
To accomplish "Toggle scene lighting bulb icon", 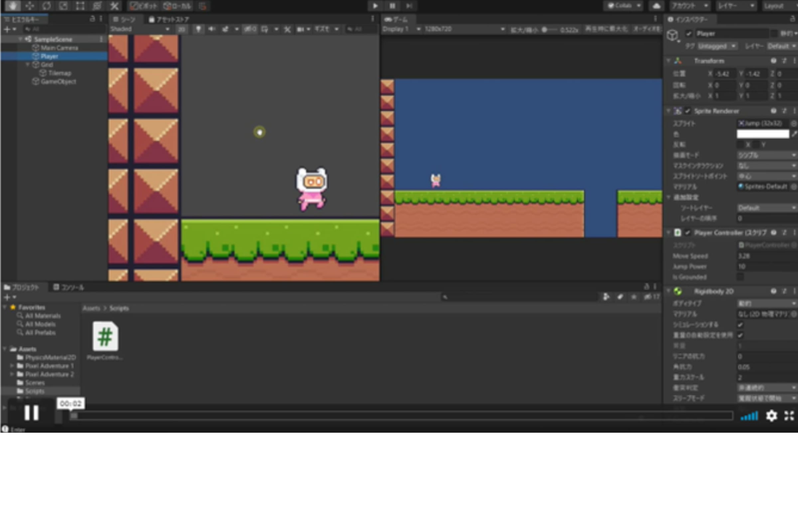I will pyautogui.click(x=198, y=29).
